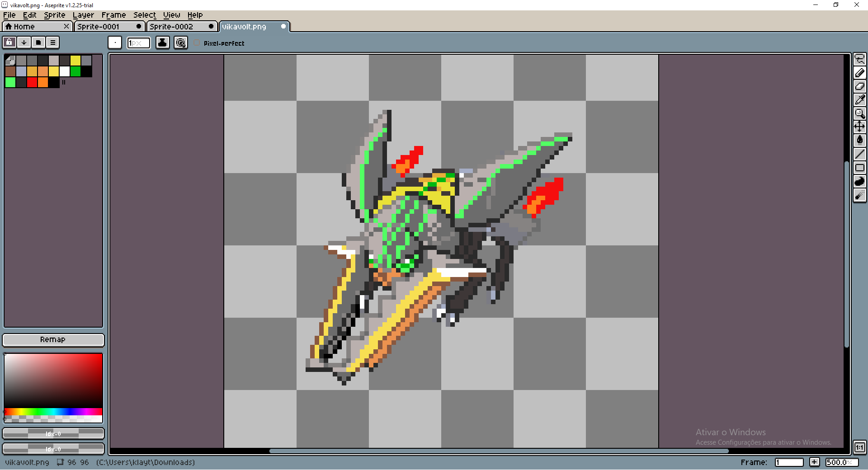Click the vikavolt.png status bar filename
The width and height of the screenshot is (868, 470).
pos(27,462)
